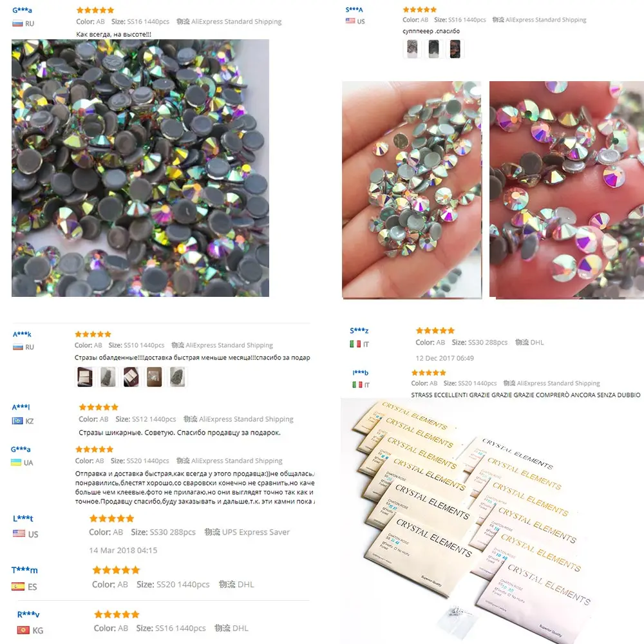Click reviewer name R***v
This screenshot has width=644, height=644.
click(28, 614)
